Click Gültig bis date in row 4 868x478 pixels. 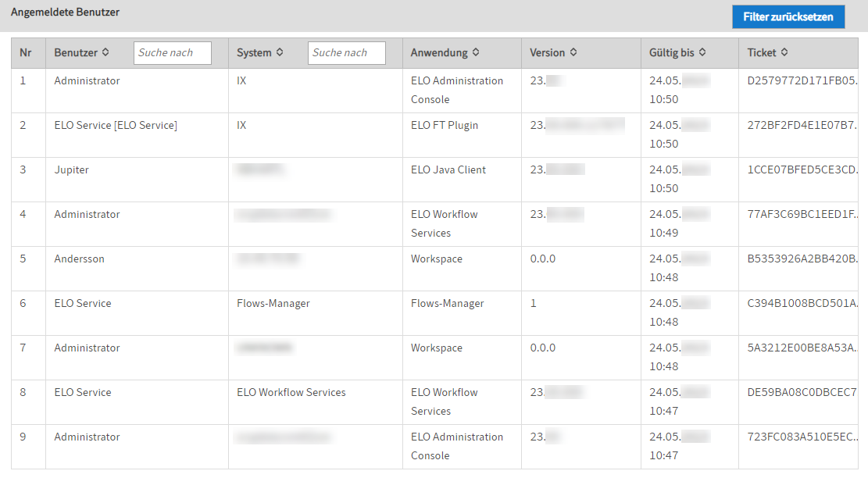click(x=679, y=223)
